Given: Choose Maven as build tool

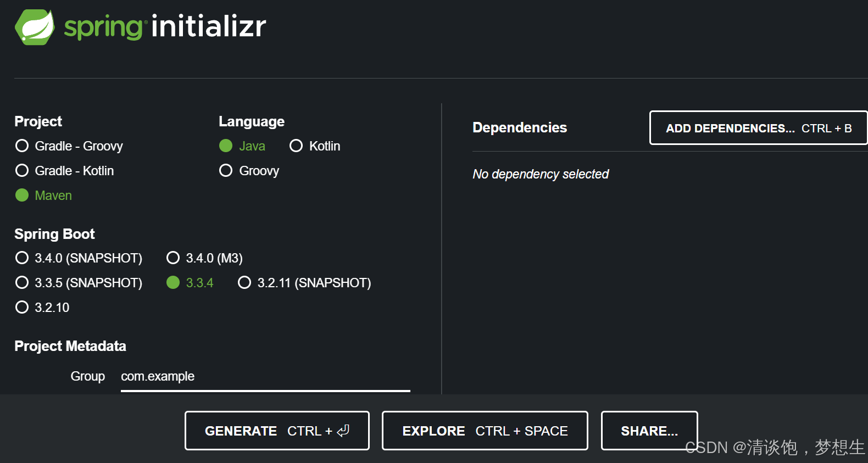Looking at the screenshot, I should [22, 195].
